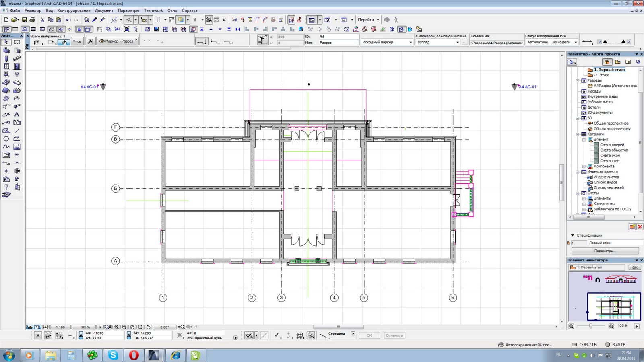Toggle Layout Book button in Navigator
This screenshot has width=644, height=362.
tap(628, 62)
